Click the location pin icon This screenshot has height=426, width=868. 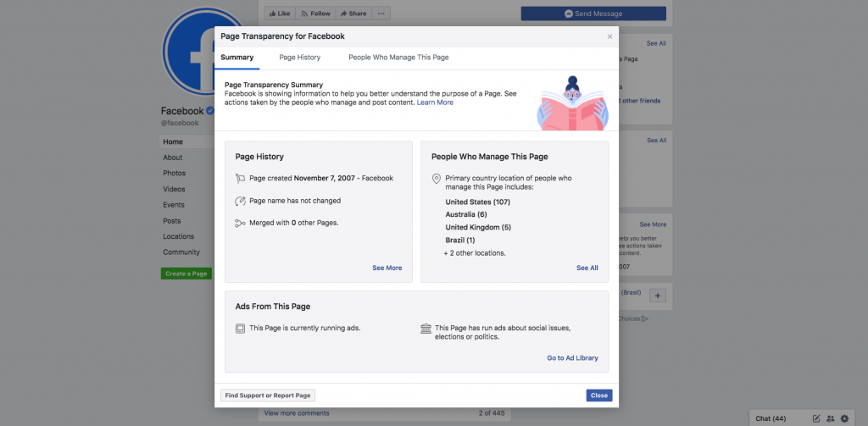click(437, 179)
